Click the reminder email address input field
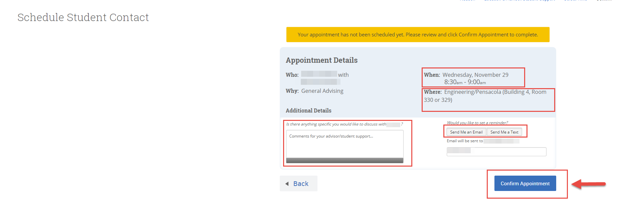This screenshot has height=209, width=644. 496,152
